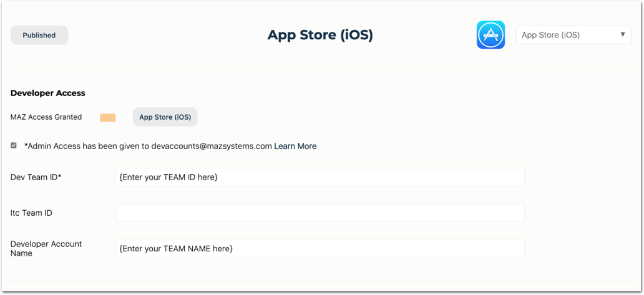The height and width of the screenshot is (295, 644).
Task: Open the App Store (iOS) platform dropdown
Action: click(573, 35)
